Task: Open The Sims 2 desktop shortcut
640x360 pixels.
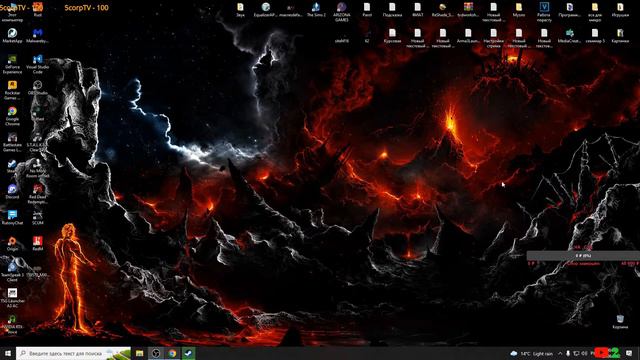Action: pos(316,9)
